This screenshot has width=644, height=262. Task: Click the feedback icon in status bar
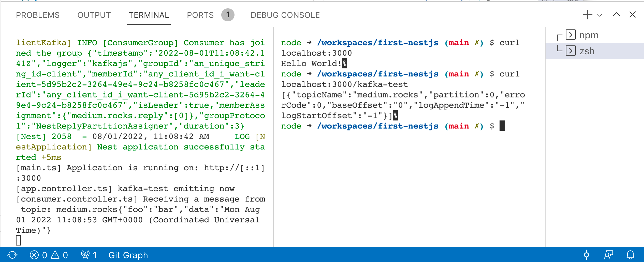coord(609,255)
